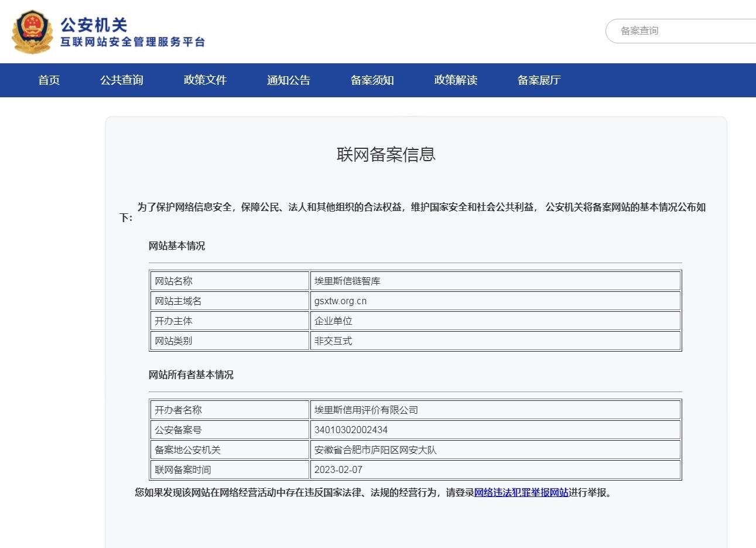The height and width of the screenshot is (548, 756).
Task: Select the gsxtw.org.cn domain cell
Action: [x=341, y=300]
